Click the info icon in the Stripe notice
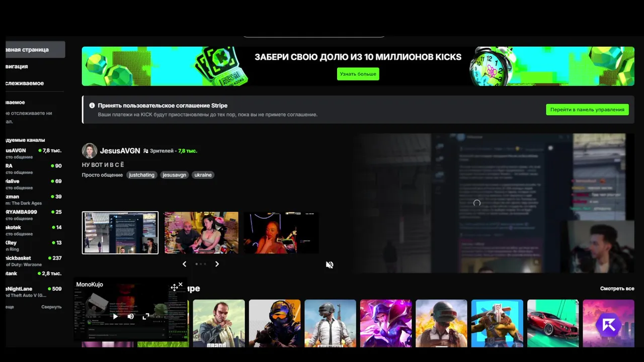Image resolution: width=644 pixels, height=362 pixels. [x=92, y=106]
